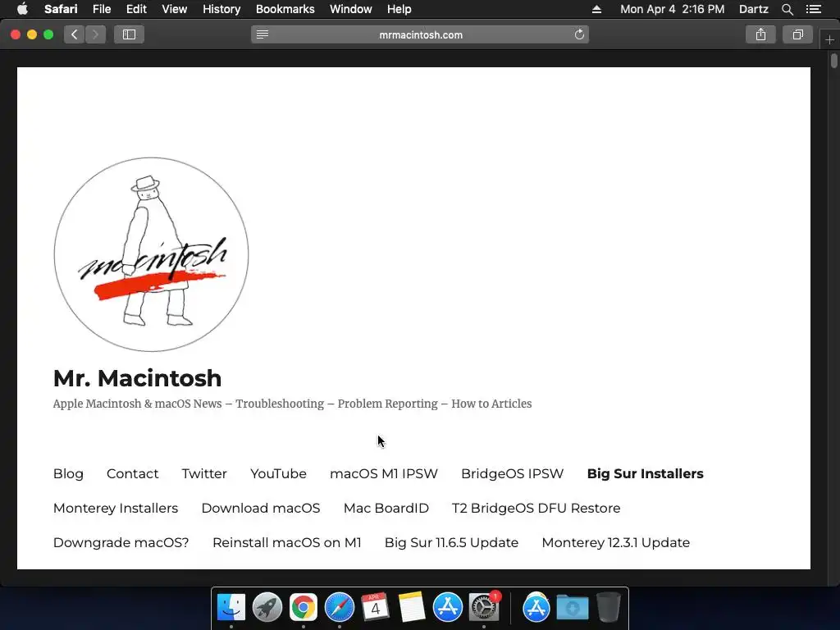Show all tabs overview

coord(797,34)
